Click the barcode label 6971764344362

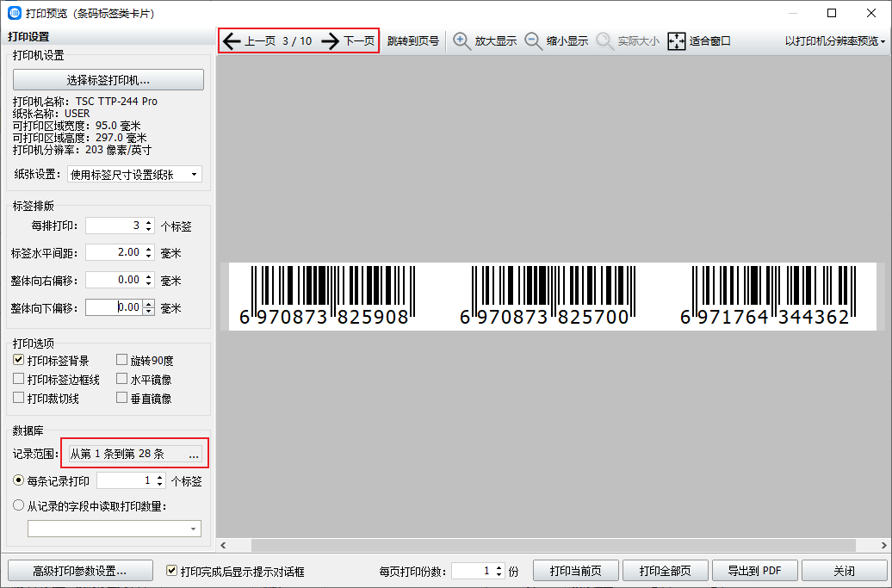point(768,295)
